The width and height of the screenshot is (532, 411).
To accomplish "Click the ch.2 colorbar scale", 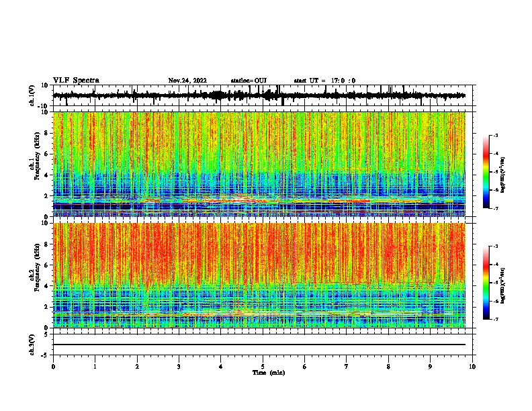I will [x=486, y=283].
